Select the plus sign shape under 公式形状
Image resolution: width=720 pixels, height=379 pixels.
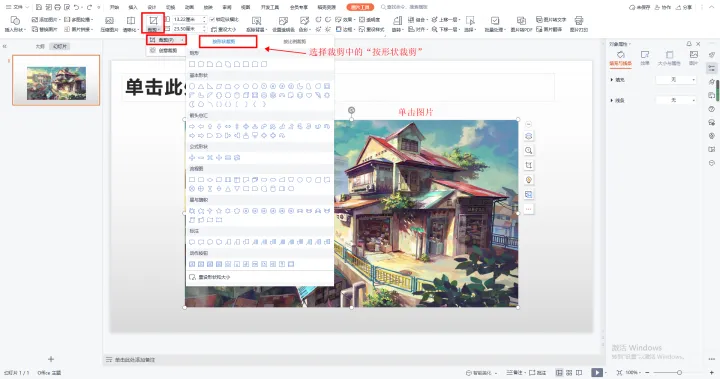click(x=192, y=158)
